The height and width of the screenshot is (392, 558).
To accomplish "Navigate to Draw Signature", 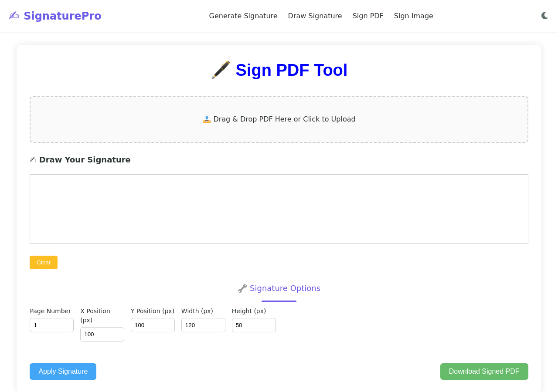I will click(x=315, y=16).
